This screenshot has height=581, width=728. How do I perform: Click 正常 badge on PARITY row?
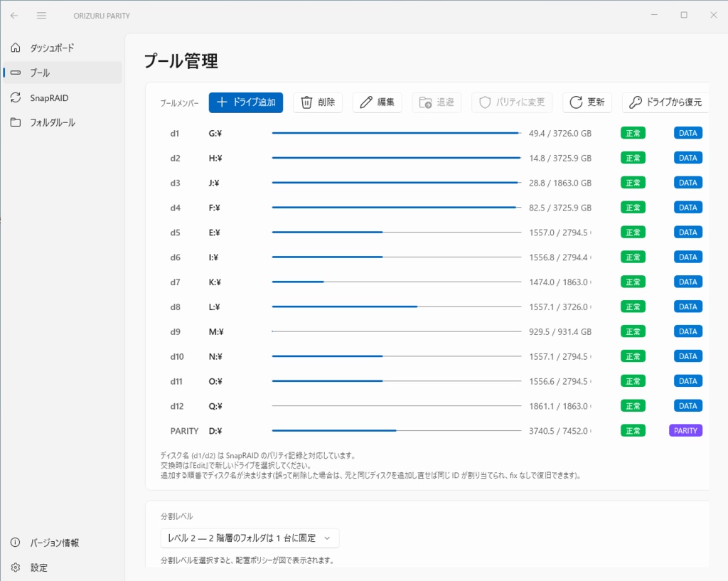[x=633, y=430]
